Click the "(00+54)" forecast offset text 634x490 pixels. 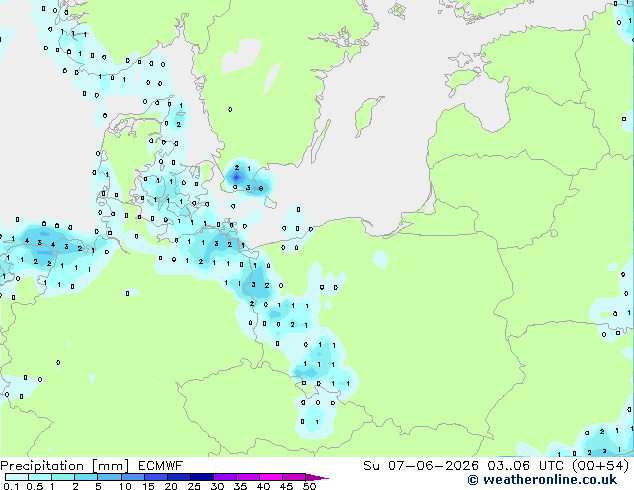[601, 466]
